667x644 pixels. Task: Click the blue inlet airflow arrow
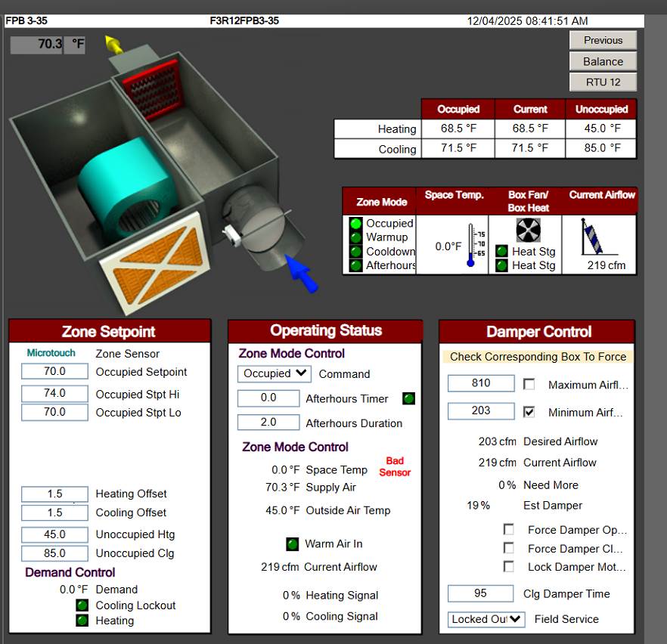coord(302,275)
